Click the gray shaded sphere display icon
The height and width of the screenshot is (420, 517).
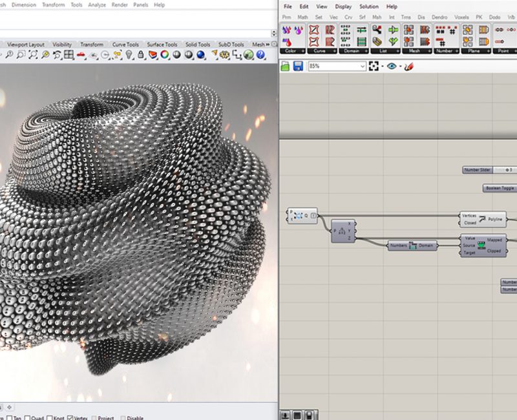coord(176,55)
